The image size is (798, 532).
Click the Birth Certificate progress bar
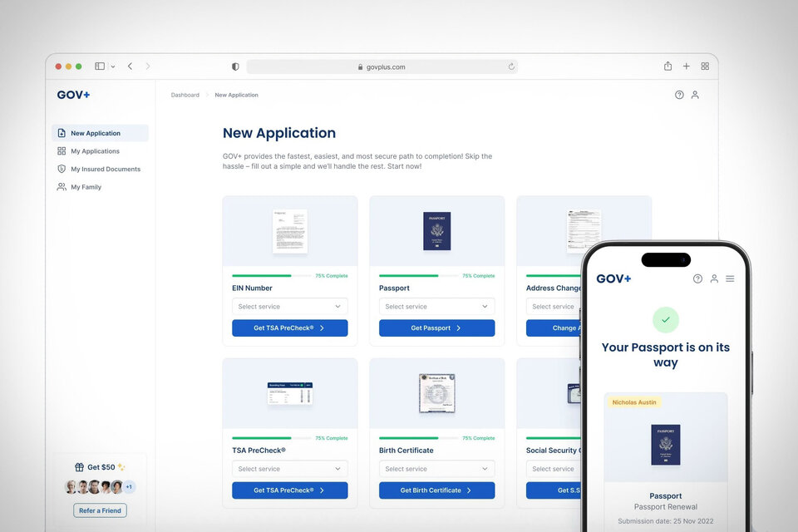(418, 438)
